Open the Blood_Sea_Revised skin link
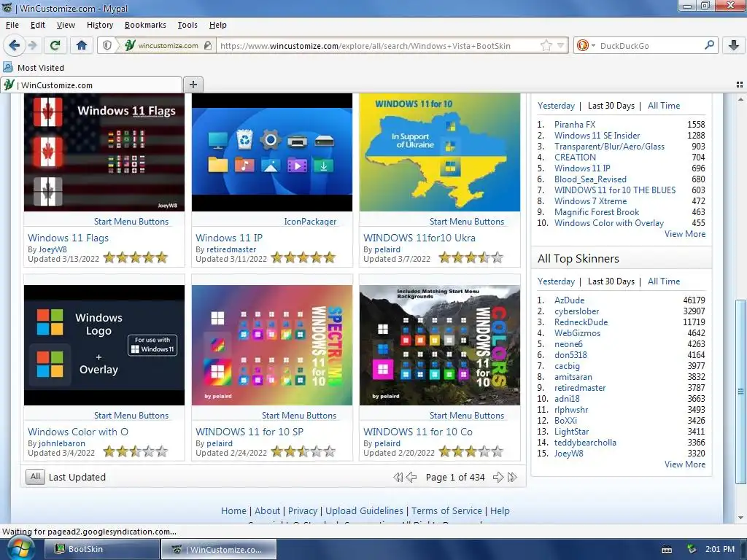747x560 pixels. [x=590, y=179]
